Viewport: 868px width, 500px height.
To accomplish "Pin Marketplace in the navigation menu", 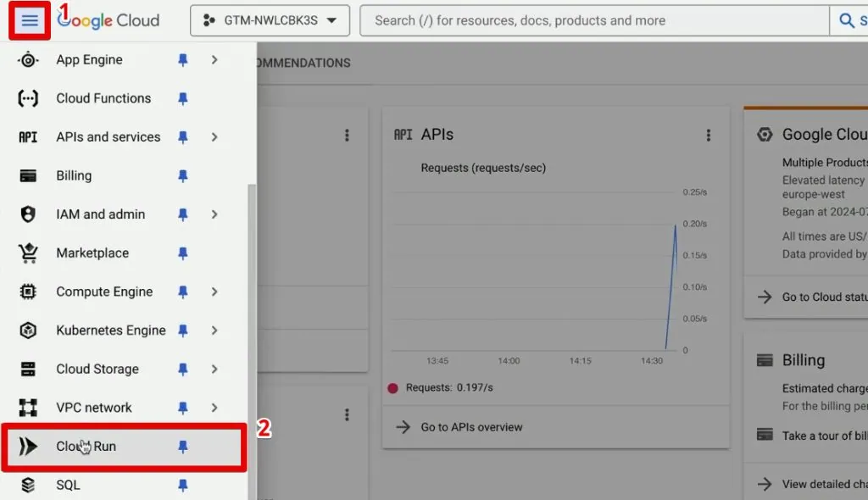I will click(x=183, y=253).
